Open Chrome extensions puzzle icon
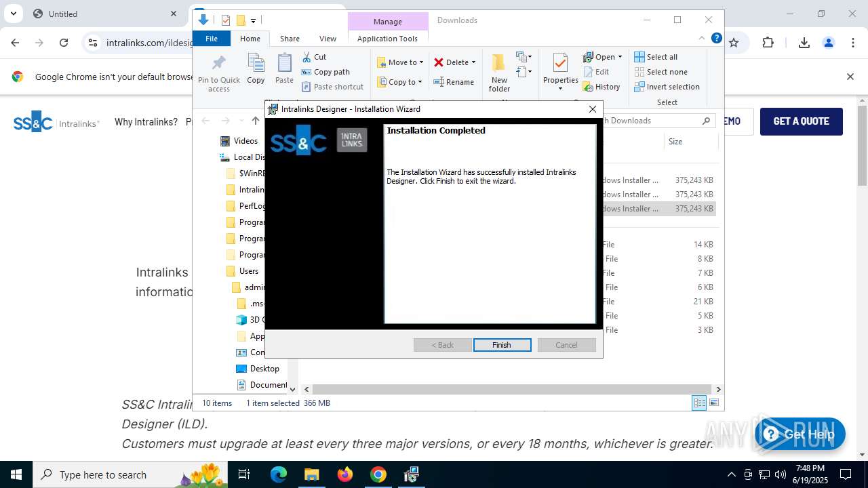This screenshot has width=868, height=488. tap(768, 43)
